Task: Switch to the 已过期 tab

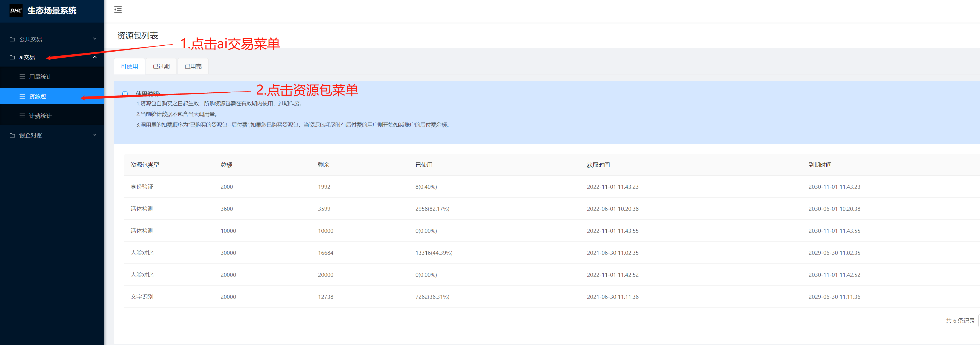Action: coord(161,67)
